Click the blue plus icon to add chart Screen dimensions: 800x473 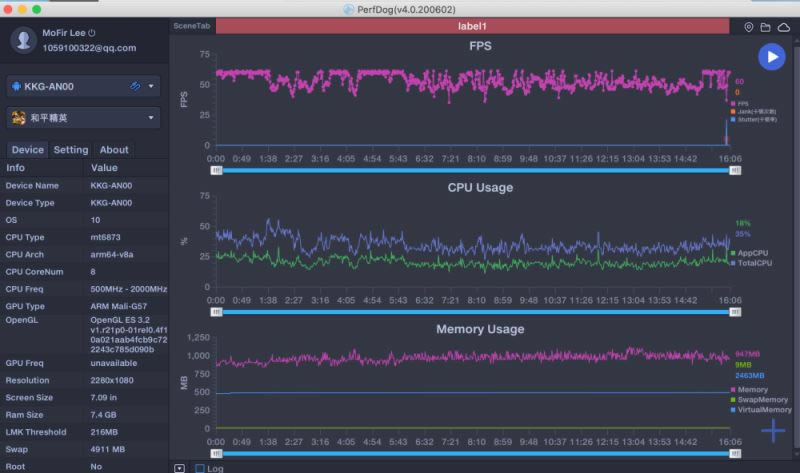tap(773, 431)
